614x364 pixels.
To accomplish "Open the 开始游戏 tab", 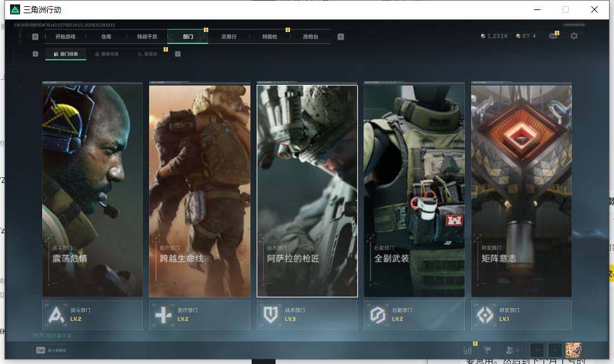I will tap(65, 36).
